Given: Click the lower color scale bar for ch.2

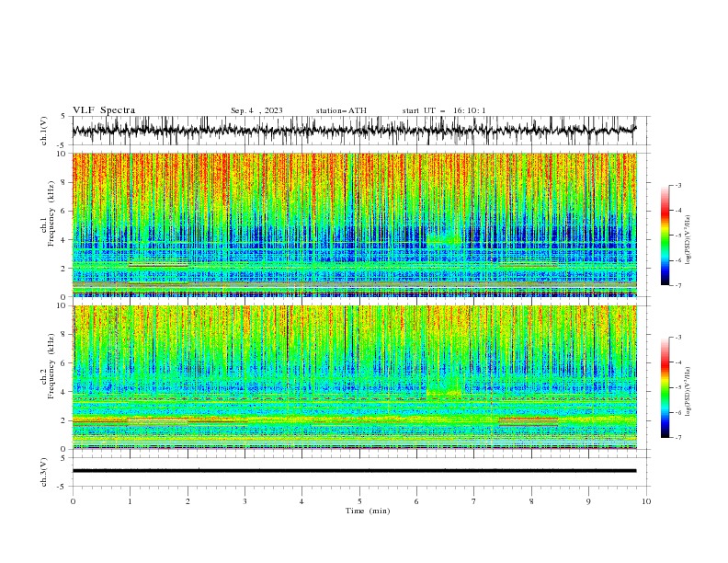Looking at the screenshot, I should [665, 387].
